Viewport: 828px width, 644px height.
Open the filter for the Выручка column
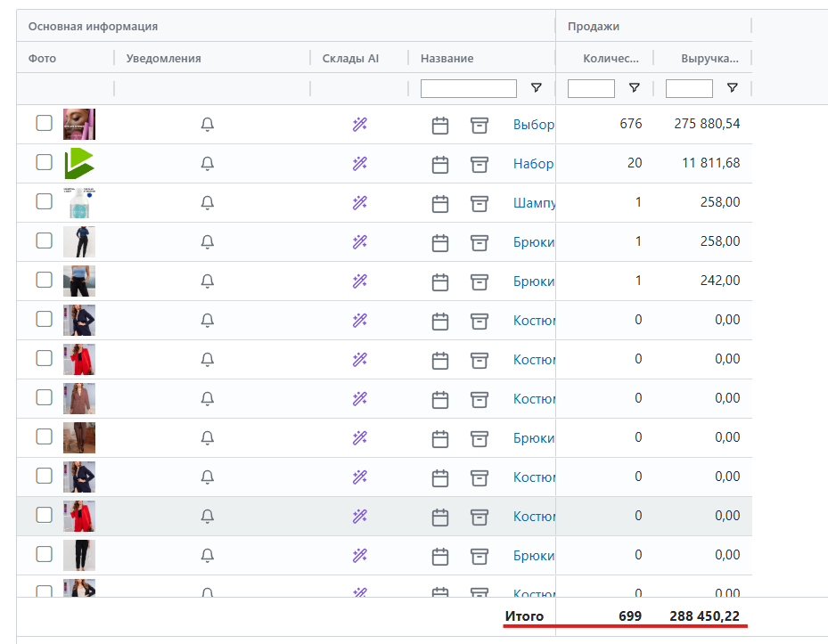click(733, 88)
